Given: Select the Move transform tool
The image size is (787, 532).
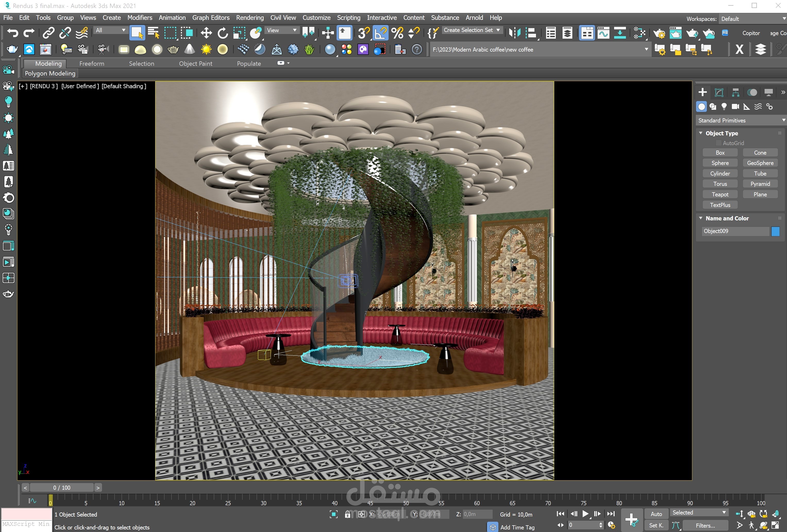Looking at the screenshot, I should (206, 33).
